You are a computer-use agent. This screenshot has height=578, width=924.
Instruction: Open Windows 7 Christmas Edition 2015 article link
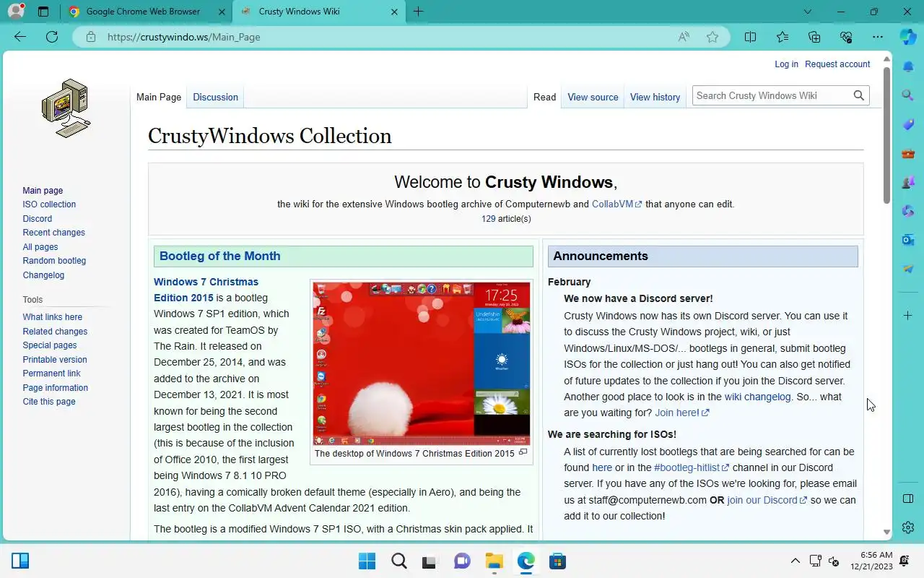pyautogui.click(x=206, y=290)
